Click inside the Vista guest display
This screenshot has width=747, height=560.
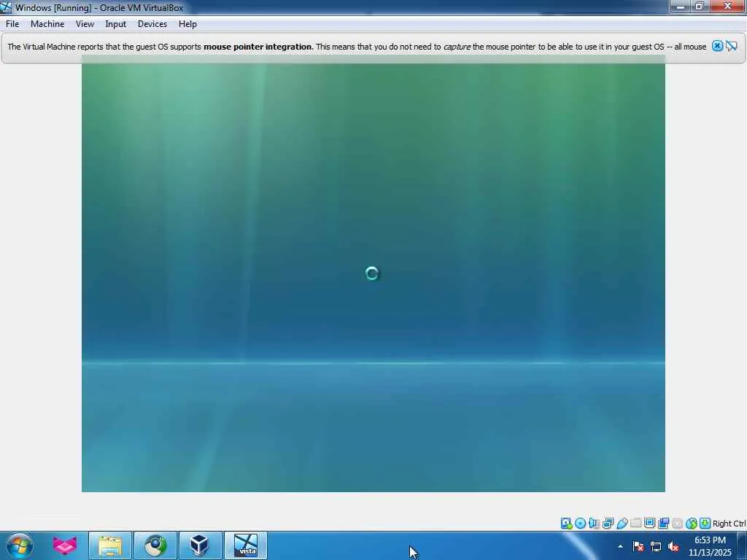(373, 273)
